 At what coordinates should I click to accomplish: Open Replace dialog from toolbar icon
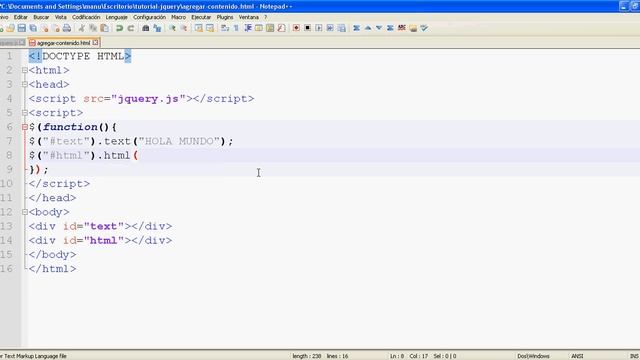click(157, 28)
